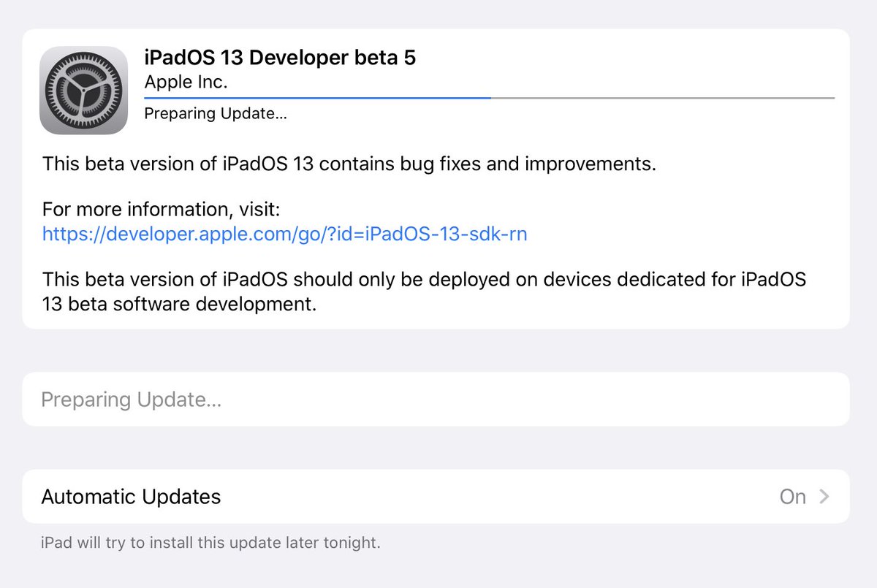Screen dimensions: 877x588
Task: Click the gear emblem inside the Settings icon
Action: click(x=83, y=89)
